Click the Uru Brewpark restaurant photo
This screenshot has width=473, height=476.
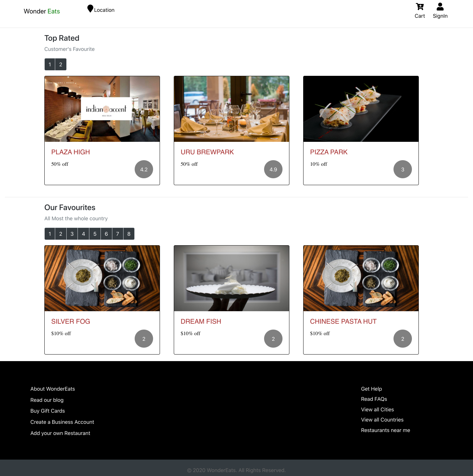click(232, 109)
